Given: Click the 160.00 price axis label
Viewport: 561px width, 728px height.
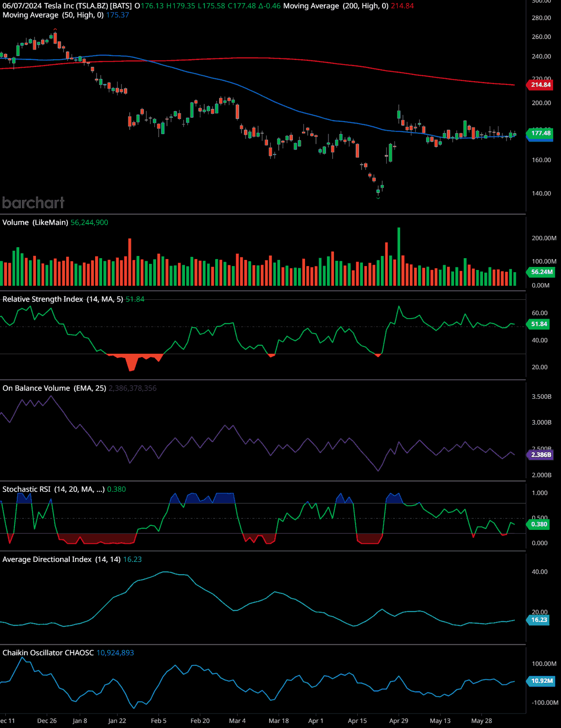Looking at the screenshot, I should 541,160.
